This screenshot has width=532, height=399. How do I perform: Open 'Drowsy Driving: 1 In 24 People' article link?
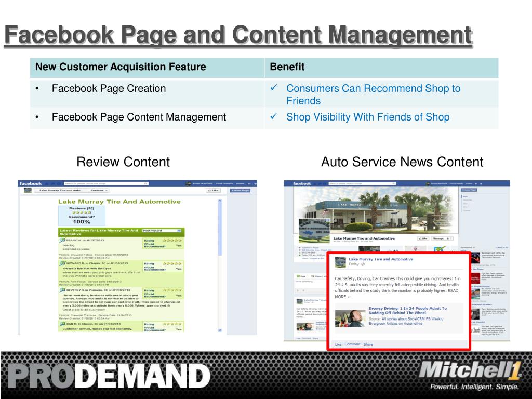(408, 311)
